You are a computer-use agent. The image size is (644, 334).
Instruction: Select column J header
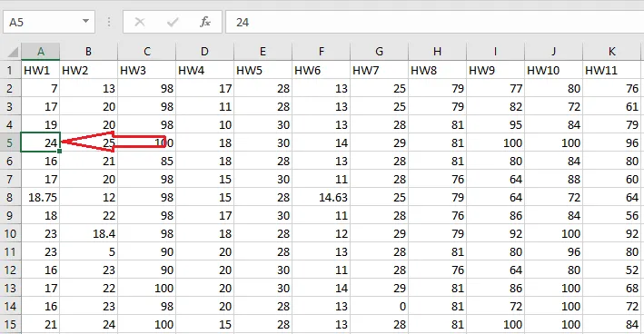pos(554,52)
